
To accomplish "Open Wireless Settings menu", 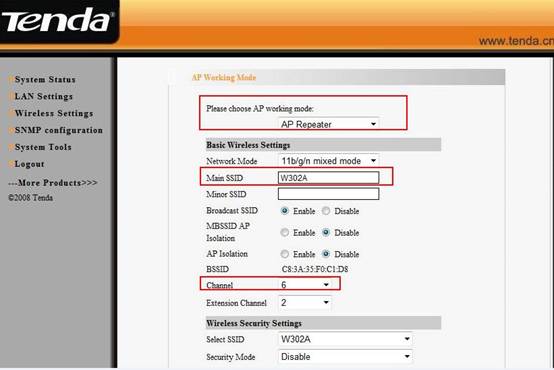I will click(x=54, y=113).
